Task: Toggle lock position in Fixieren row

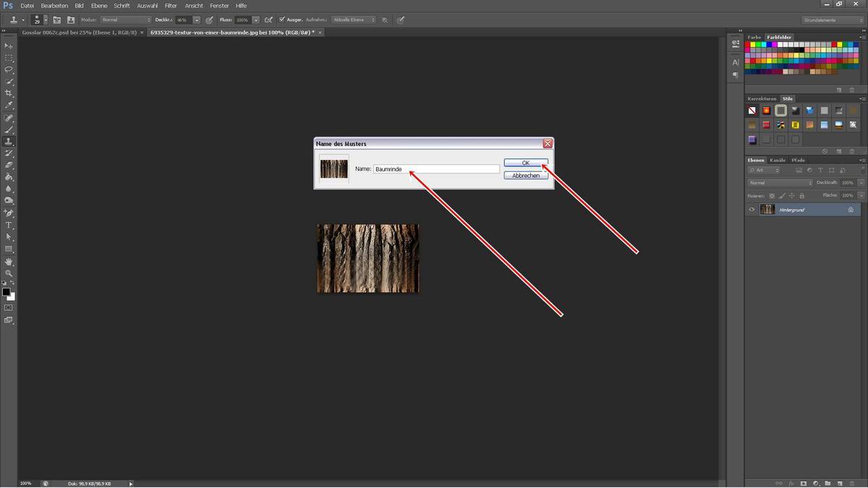Action: click(x=792, y=195)
